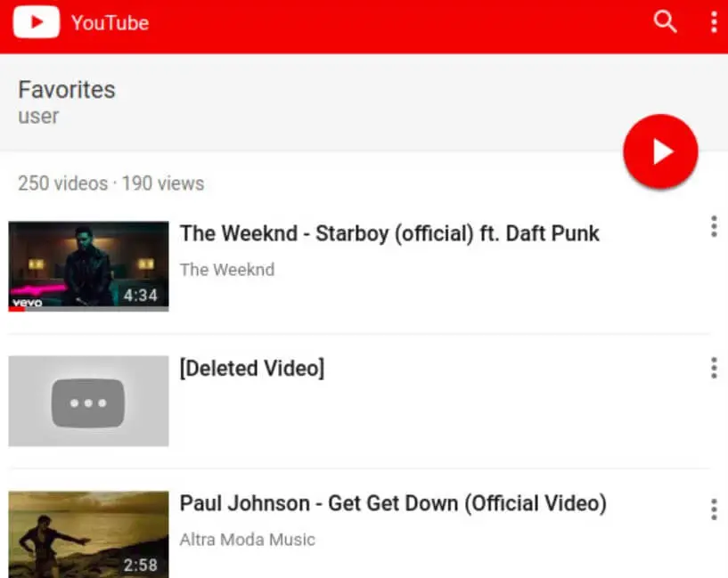This screenshot has width=728, height=578.
Task: Open Paul Johnson Get Get Down thumbnail
Action: (x=89, y=534)
